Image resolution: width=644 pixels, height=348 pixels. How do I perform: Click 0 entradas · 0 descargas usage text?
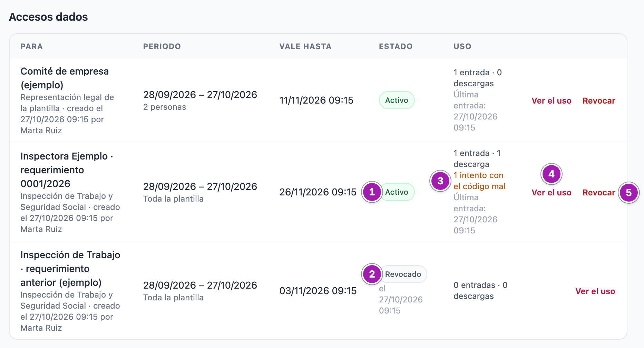pos(480,291)
